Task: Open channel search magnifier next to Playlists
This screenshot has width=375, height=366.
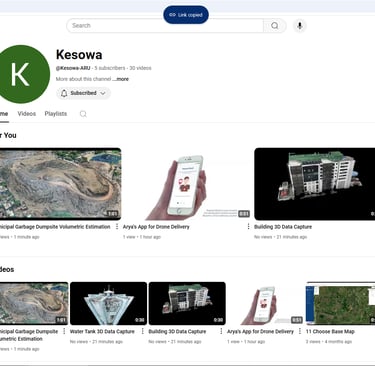Action: [x=83, y=114]
